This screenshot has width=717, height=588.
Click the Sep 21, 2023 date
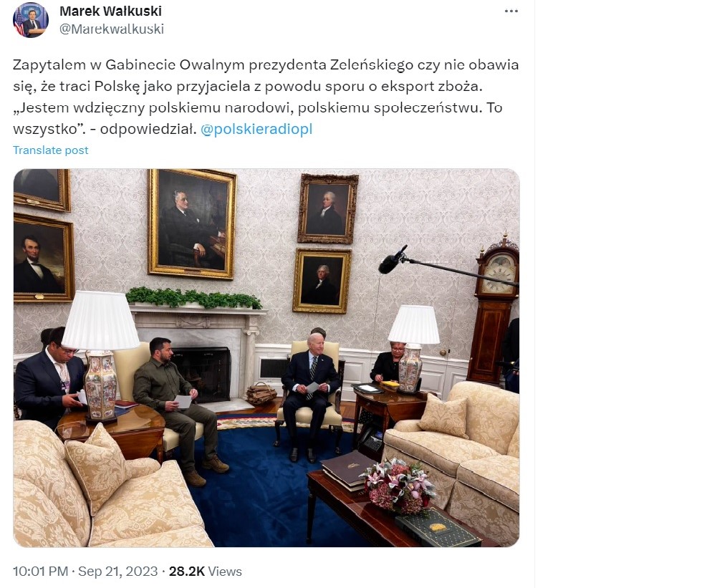(118, 571)
